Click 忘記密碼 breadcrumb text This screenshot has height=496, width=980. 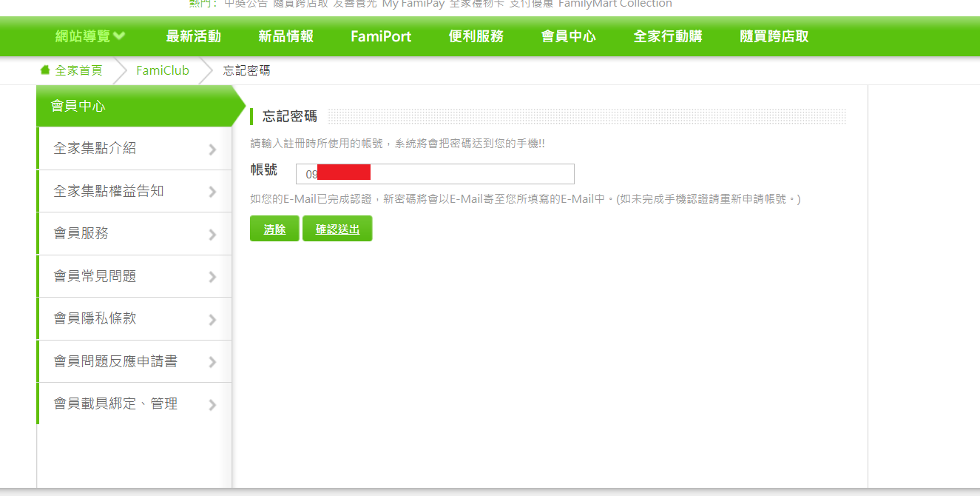(247, 70)
